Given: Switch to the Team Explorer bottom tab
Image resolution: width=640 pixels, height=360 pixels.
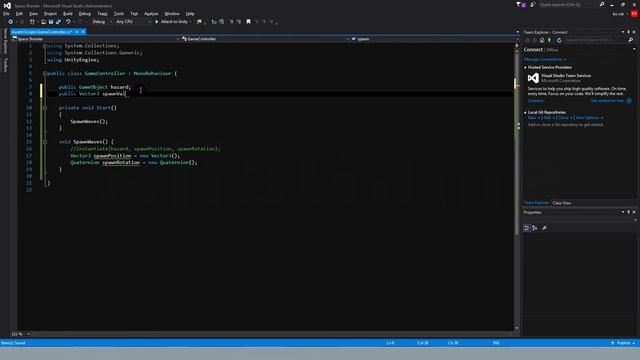Looking at the screenshot, I should pos(536,203).
